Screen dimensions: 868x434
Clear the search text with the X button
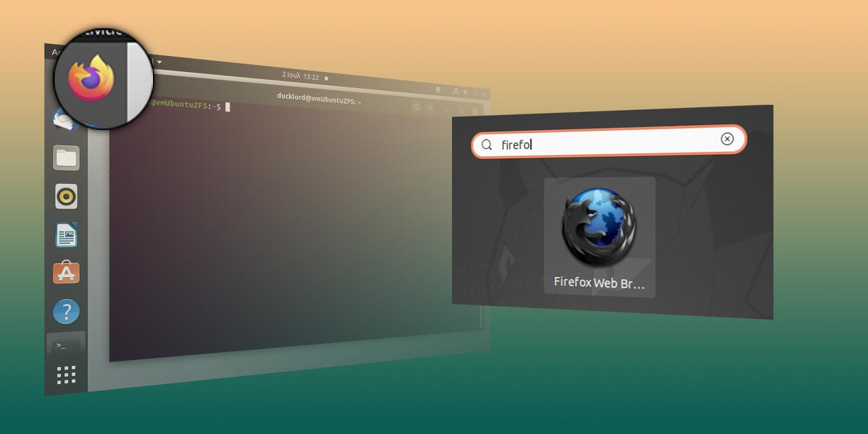(x=727, y=139)
